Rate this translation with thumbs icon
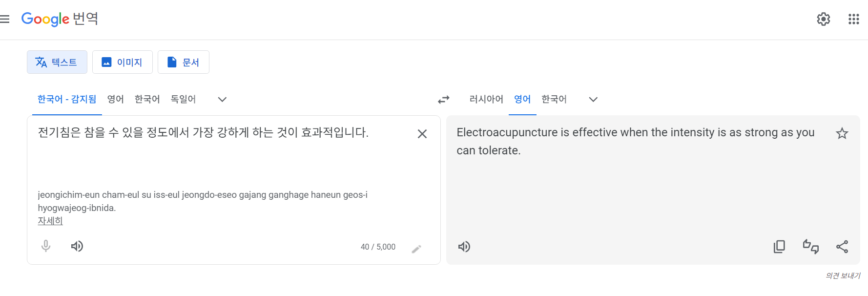The width and height of the screenshot is (868, 296). 811,247
